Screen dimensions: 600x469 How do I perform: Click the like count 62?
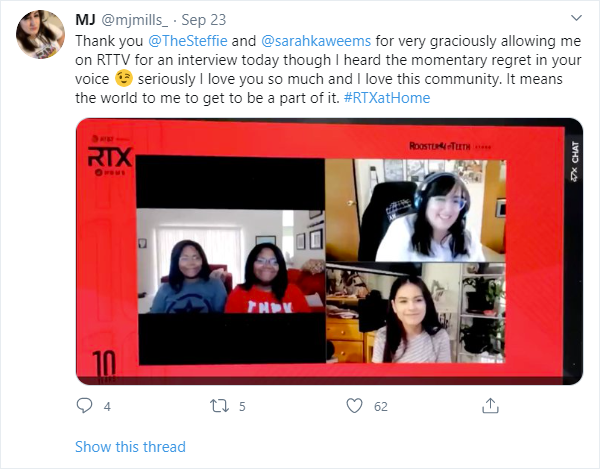(x=381, y=406)
